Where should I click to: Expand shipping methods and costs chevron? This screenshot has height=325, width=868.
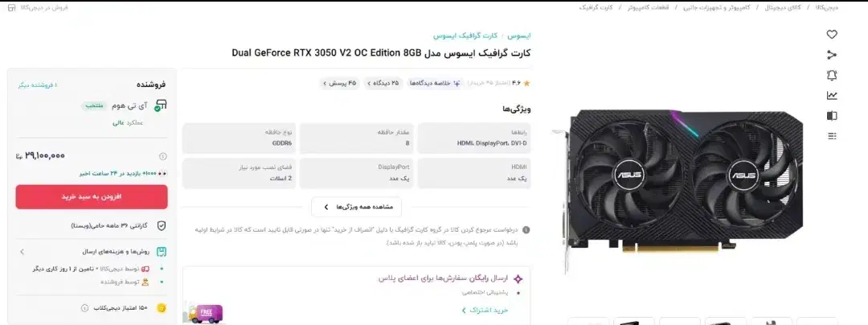click(x=23, y=252)
